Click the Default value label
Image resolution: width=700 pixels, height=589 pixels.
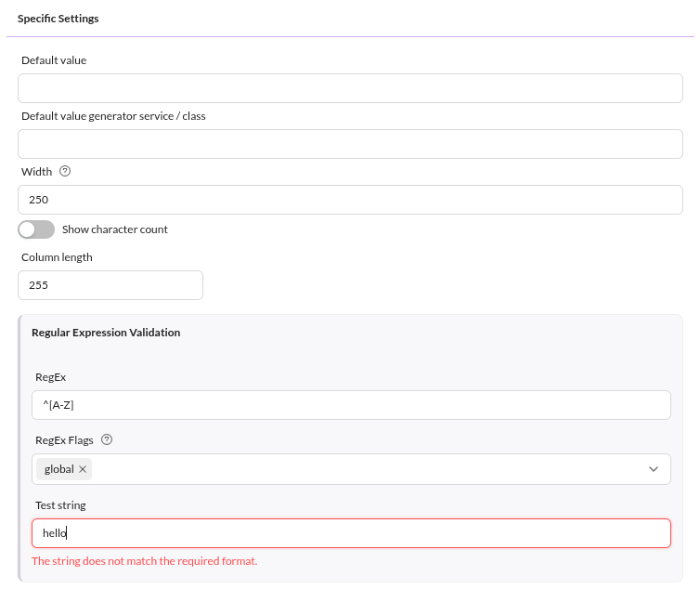pos(54,60)
